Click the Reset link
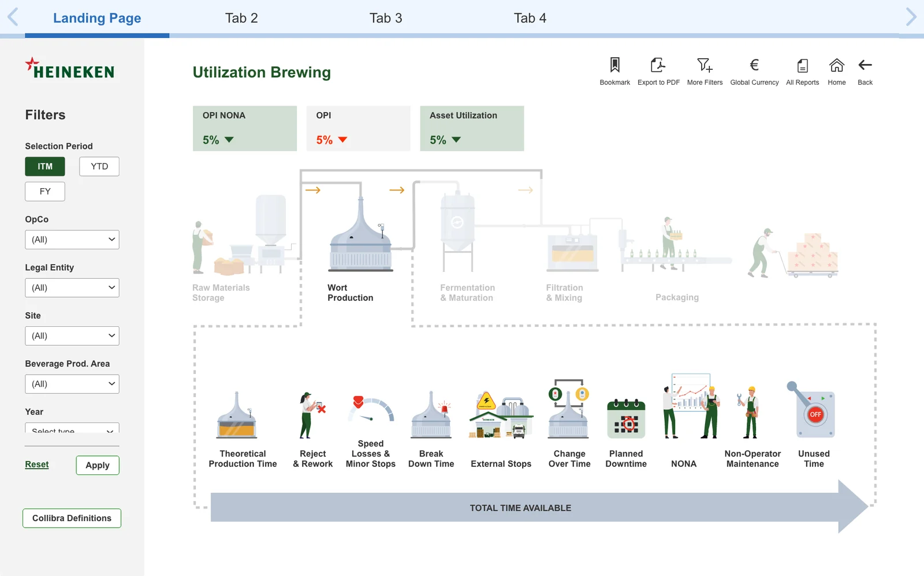Screen dimensions: 924x576 click(x=37, y=465)
